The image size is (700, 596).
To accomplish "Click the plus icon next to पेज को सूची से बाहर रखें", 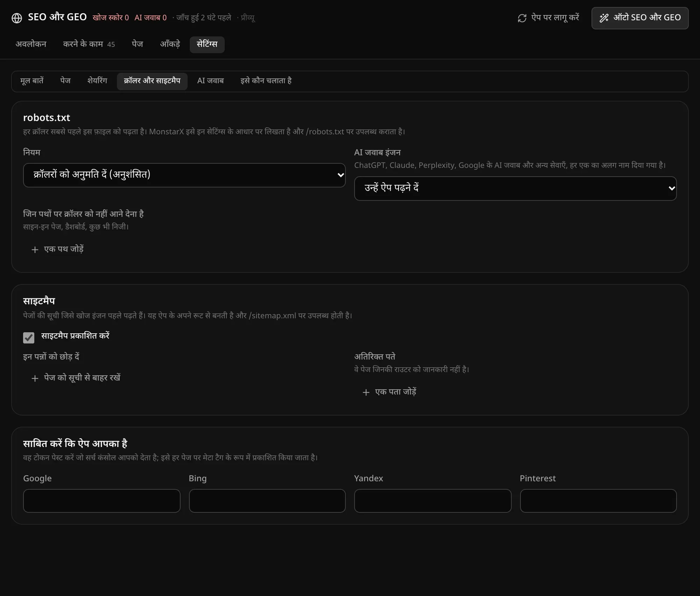I will 35,378.
